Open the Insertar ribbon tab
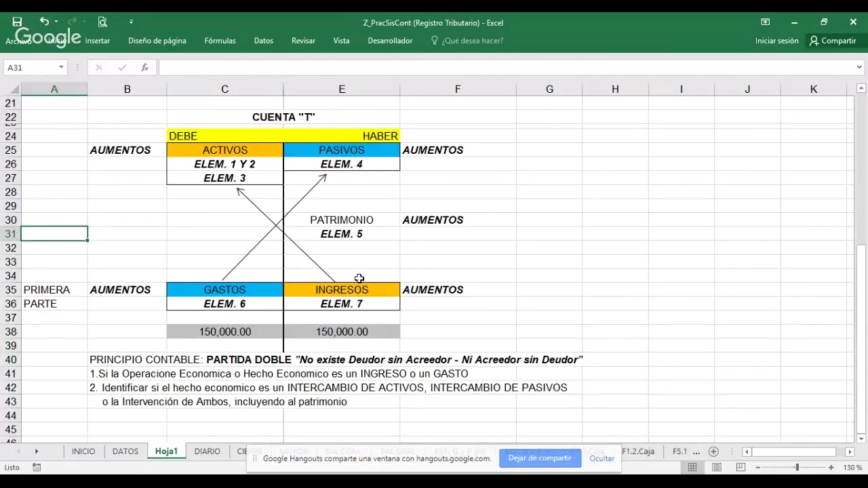The height and width of the screenshot is (488, 868). click(97, 41)
